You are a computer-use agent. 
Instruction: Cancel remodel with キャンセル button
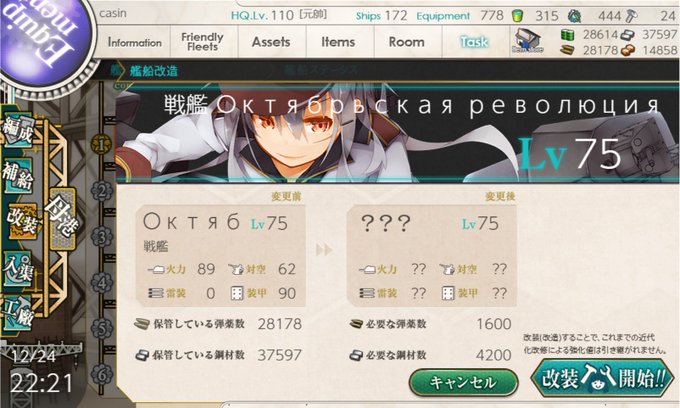(x=463, y=382)
